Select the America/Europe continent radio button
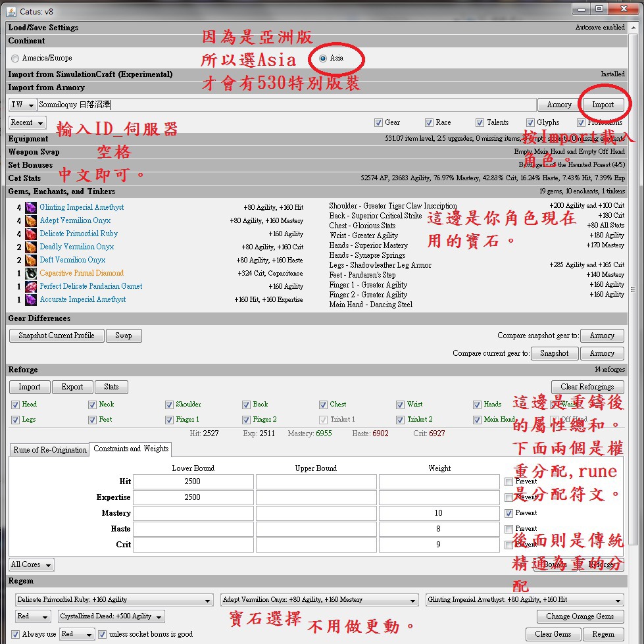 15,59
